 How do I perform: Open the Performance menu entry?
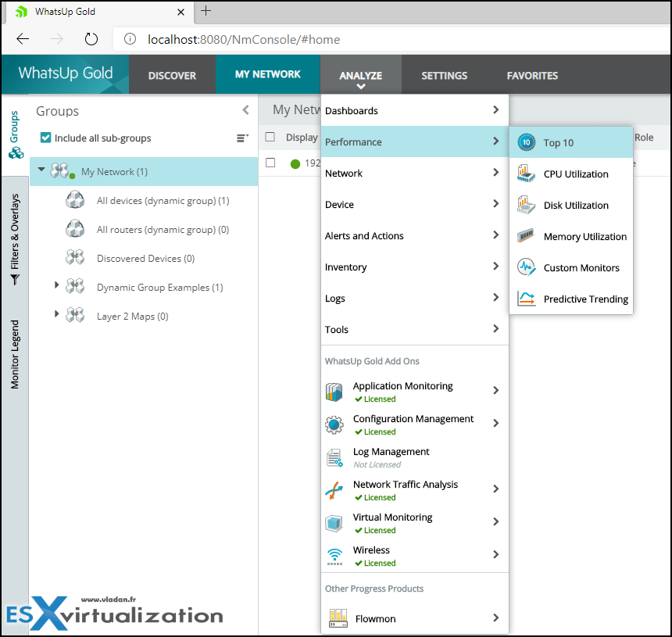pos(414,142)
